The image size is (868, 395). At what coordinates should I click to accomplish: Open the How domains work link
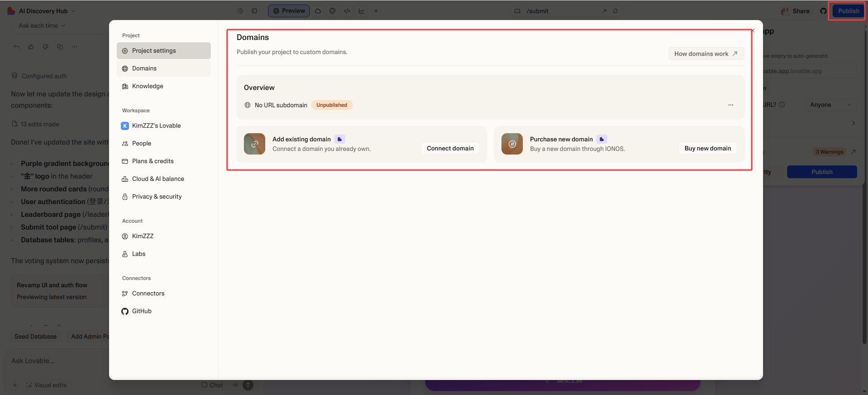pyautogui.click(x=706, y=54)
